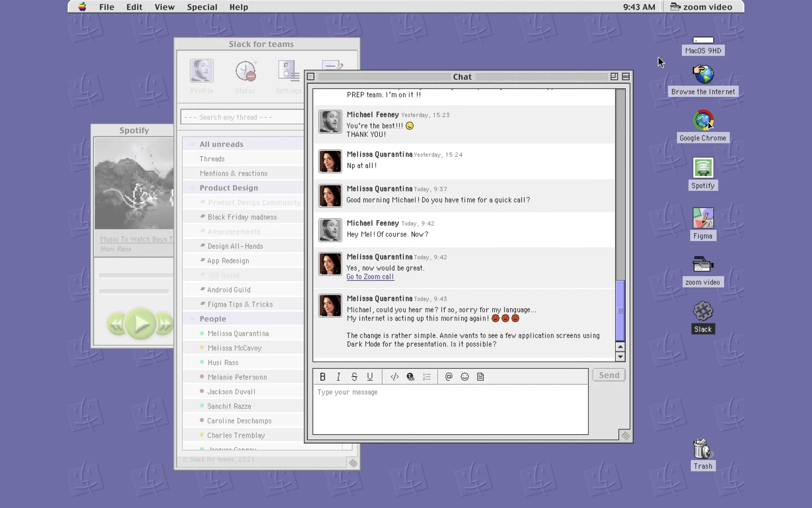Open chat with Charles Tremblay
The image size is (812, 508).
point(243,435)
